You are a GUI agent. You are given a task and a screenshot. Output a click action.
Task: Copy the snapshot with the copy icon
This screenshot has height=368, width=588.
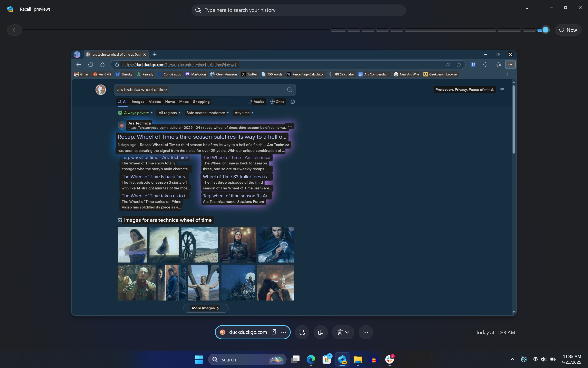[321, 332]
